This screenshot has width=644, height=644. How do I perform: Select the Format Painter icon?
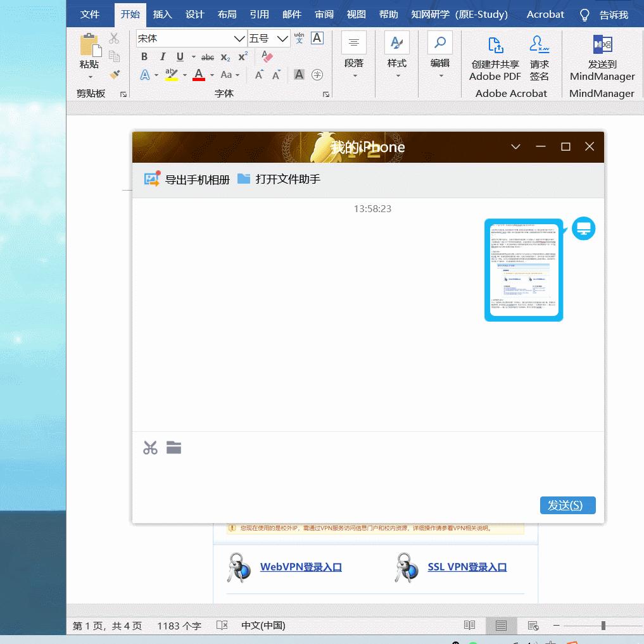116,74
